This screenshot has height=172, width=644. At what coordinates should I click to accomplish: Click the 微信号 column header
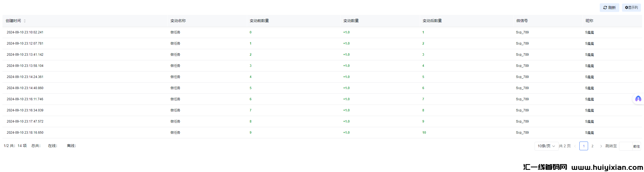[x=522, y=21]
